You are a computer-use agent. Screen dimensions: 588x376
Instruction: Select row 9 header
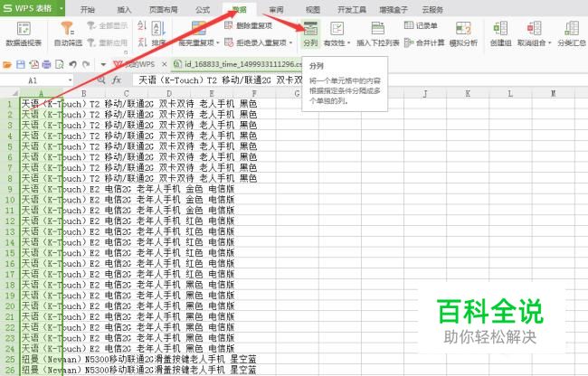pyautogui.click(x=9, y=189)
